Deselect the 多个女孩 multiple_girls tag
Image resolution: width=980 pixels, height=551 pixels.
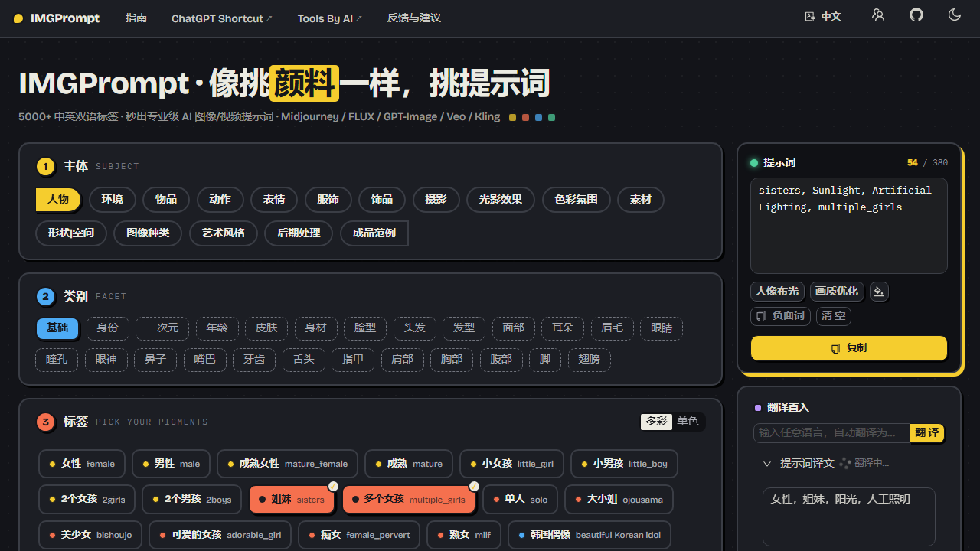pos(408,499)
